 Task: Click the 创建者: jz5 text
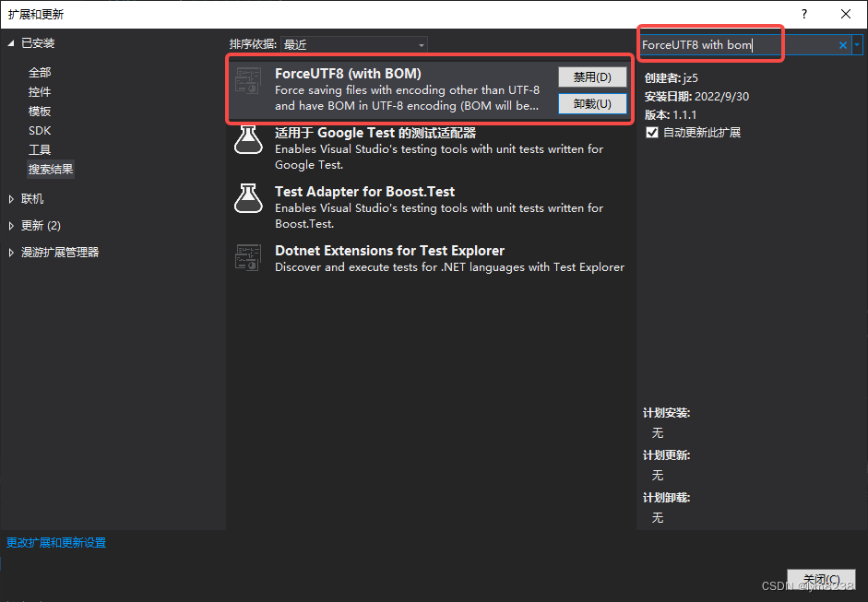coord(671,78)
